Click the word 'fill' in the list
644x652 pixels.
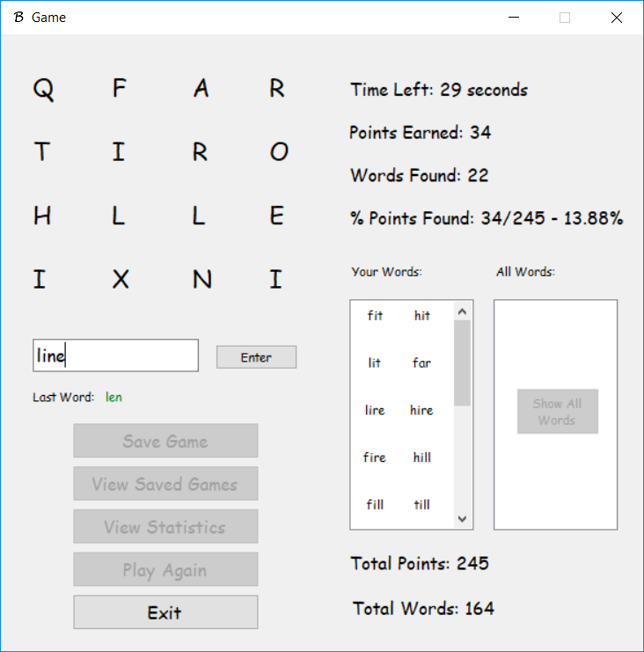[375, 504]
